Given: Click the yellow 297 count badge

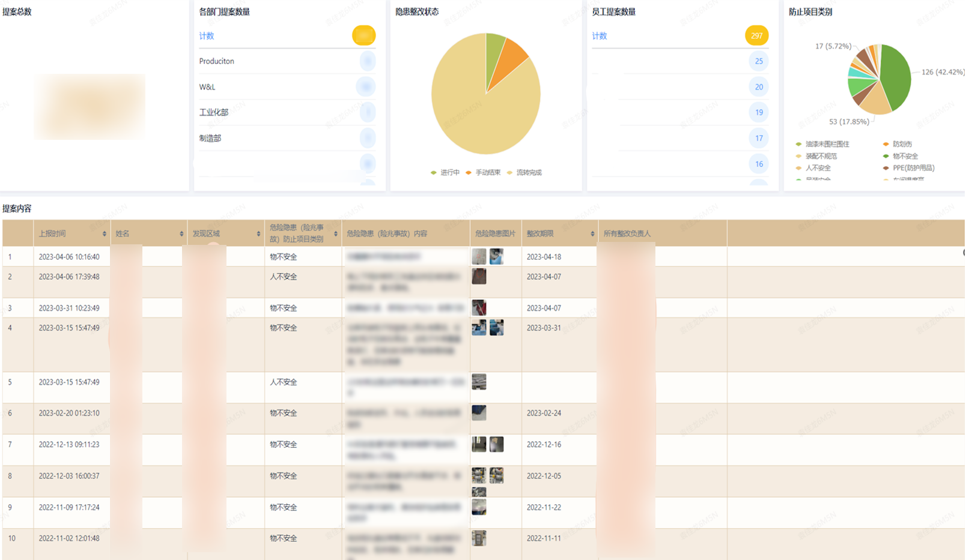Looking at the screenshot, I should coord(756,36).
